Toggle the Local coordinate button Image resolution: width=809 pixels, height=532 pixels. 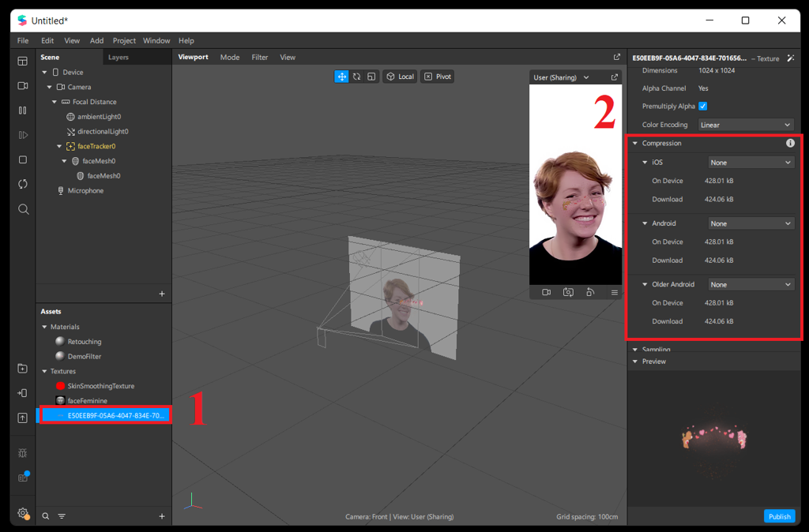point(400,77)
